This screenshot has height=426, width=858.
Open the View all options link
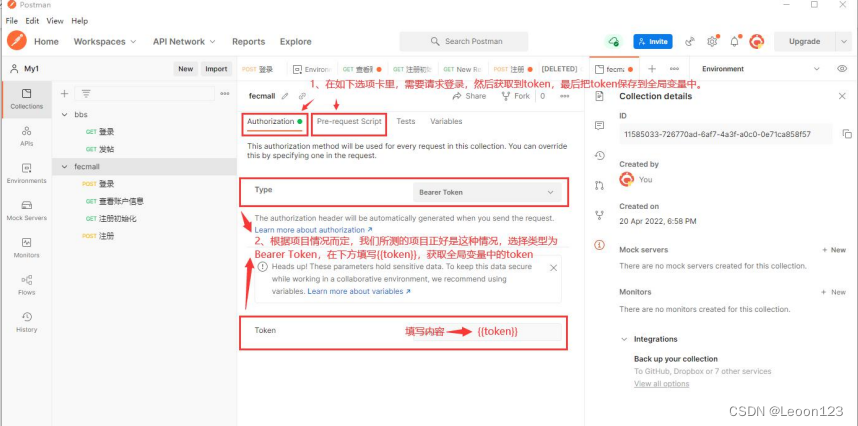[662, 384]
